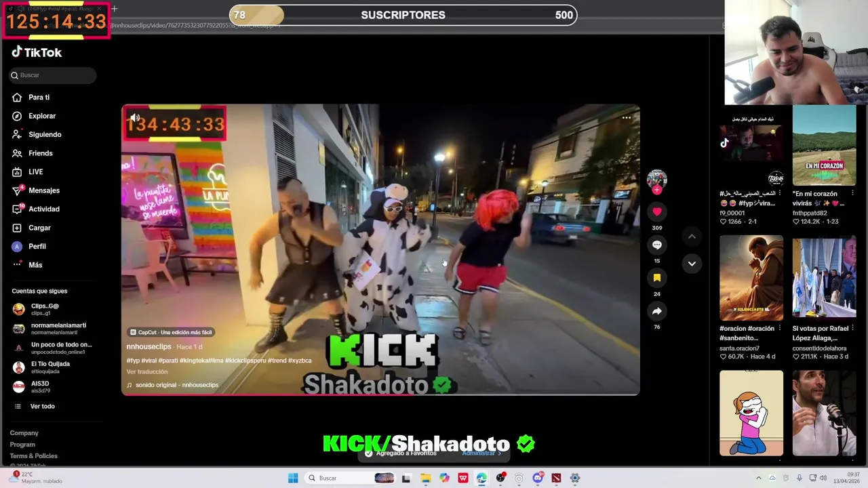Screen dimensions: 868x488
Task: Click the #kickclipsperu hashtag
Action: (x=247, y=361)
